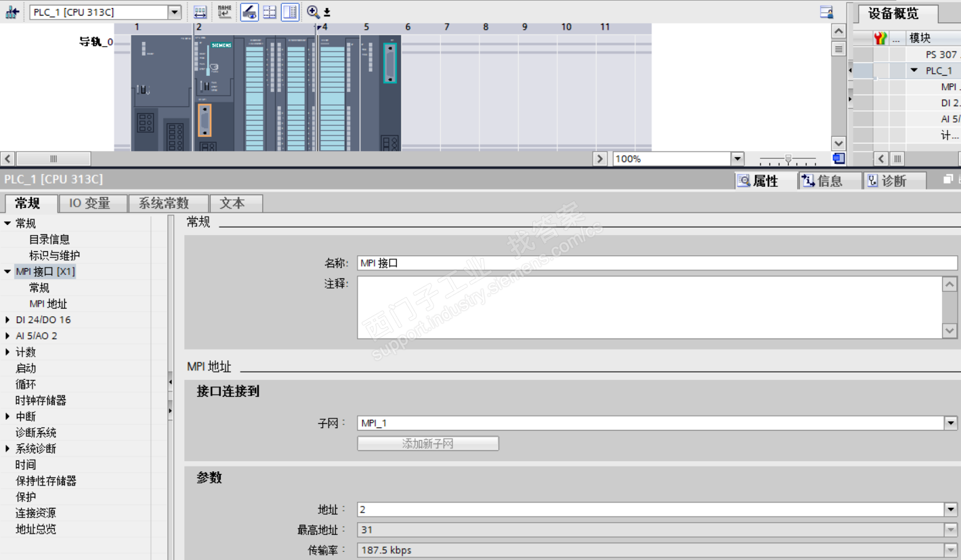Open the 信息 inspector tab

[829, 181]
